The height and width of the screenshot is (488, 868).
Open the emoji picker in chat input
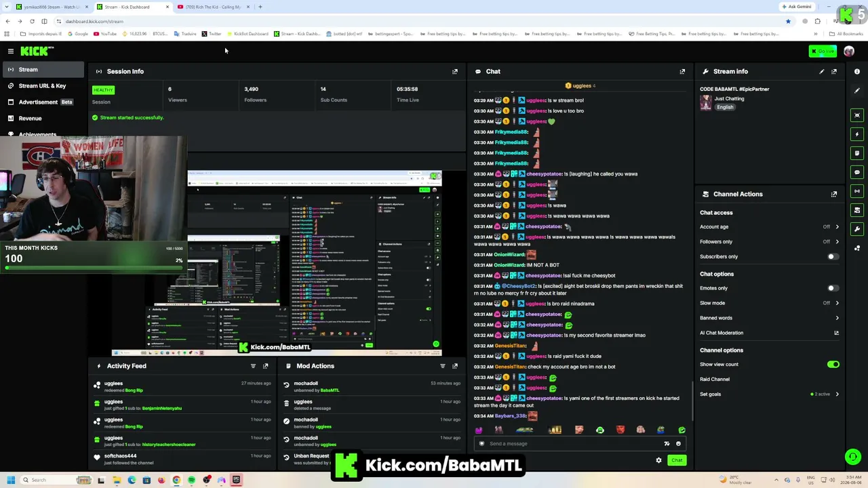(678, 444)
